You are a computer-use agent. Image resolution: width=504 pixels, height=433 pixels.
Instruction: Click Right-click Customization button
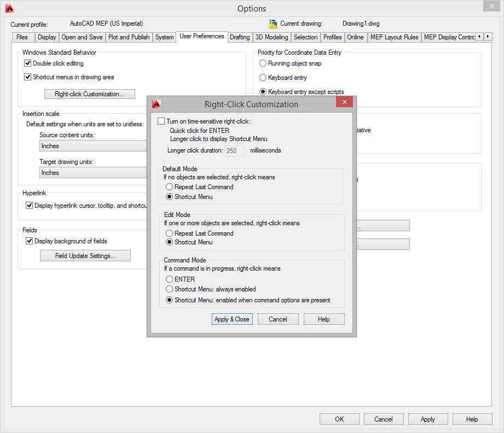tap(90, 94)
